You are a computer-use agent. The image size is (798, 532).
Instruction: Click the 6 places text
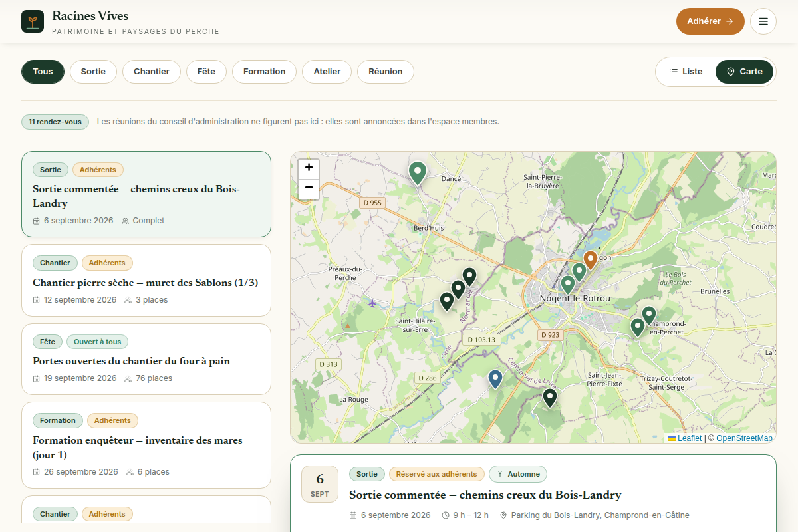point(154,472)
